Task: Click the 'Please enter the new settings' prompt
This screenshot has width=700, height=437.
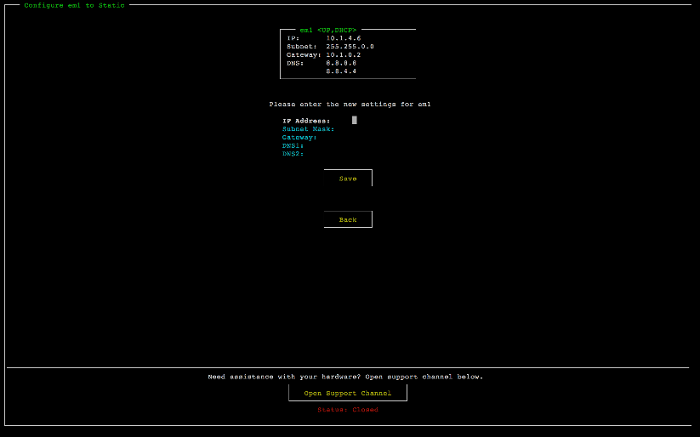Action: pos(350,104)
